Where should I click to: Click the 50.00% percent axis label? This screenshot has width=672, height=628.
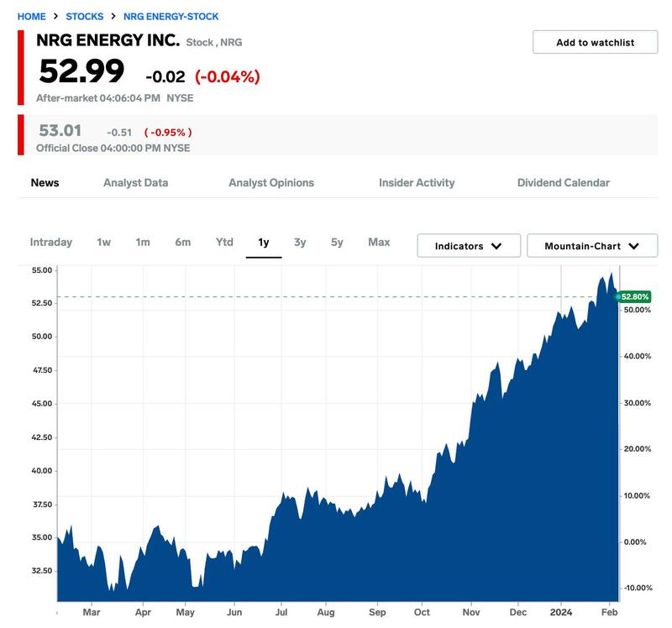(x=638, y=310)
